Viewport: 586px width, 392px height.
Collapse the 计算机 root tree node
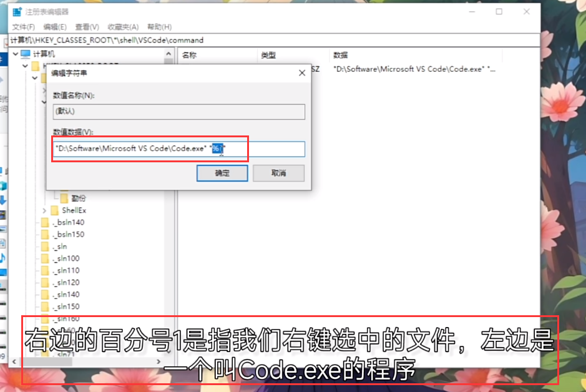(x=14, y=54)
